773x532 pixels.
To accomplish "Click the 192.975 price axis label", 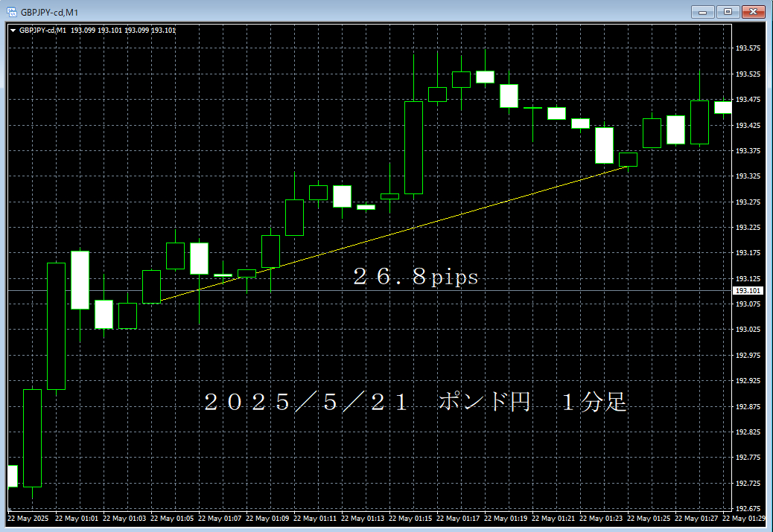I will (x=748, y=355).
